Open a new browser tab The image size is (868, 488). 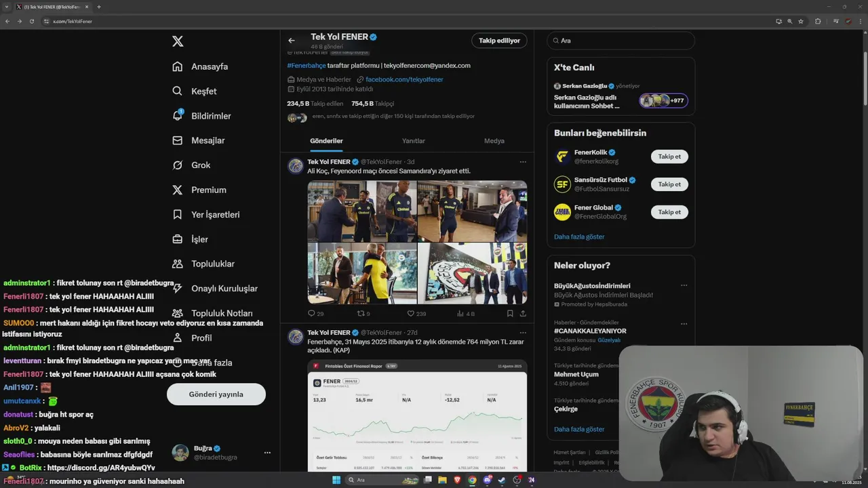pos(99,7)
